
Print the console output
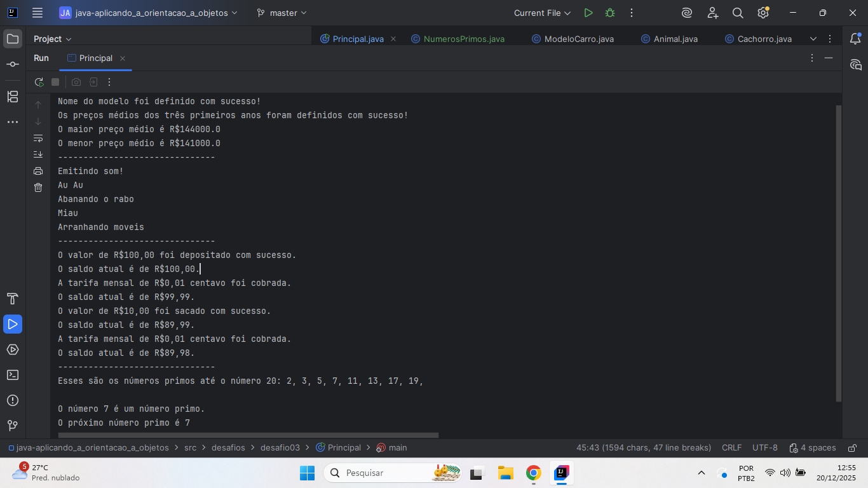[x=38, y=171]
